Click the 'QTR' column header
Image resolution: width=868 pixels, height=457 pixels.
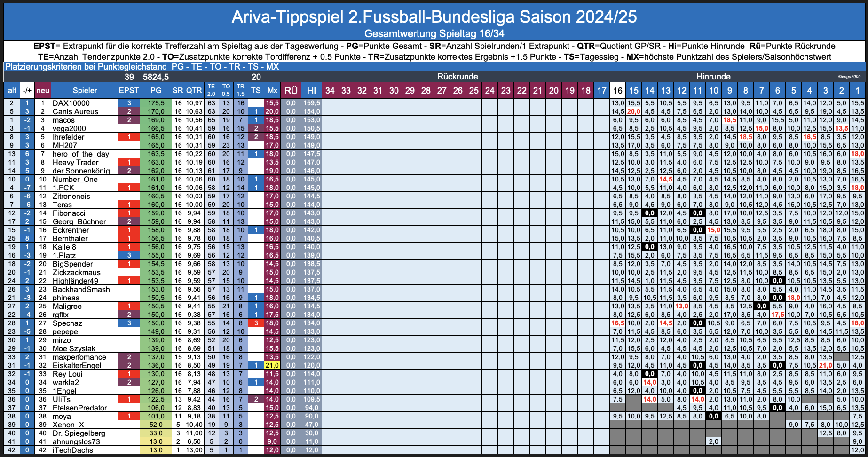194,91
